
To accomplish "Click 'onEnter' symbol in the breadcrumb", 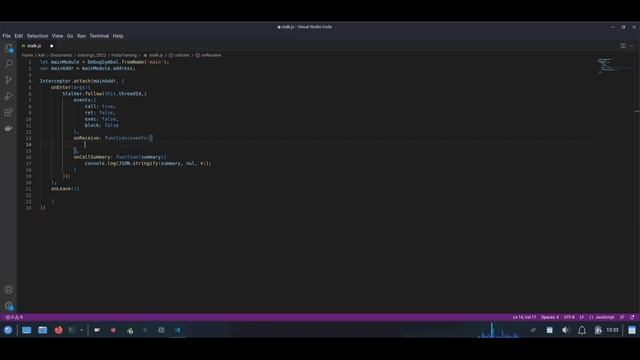I will (x=179, y=55).
